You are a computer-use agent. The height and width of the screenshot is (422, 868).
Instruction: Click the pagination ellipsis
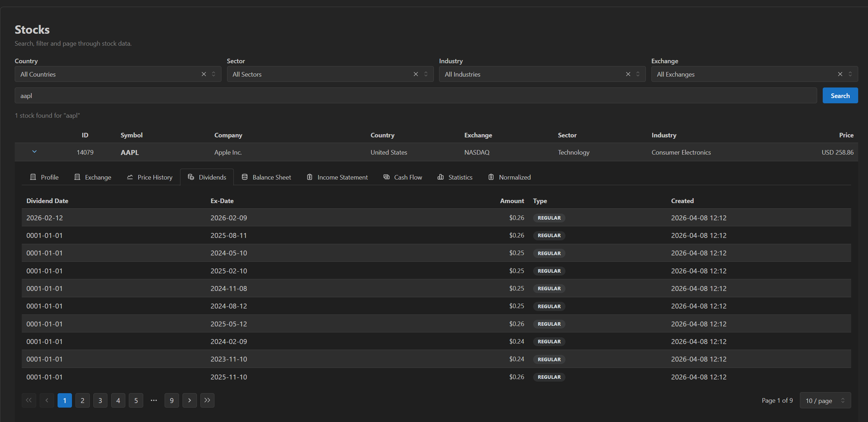[154, 401]
